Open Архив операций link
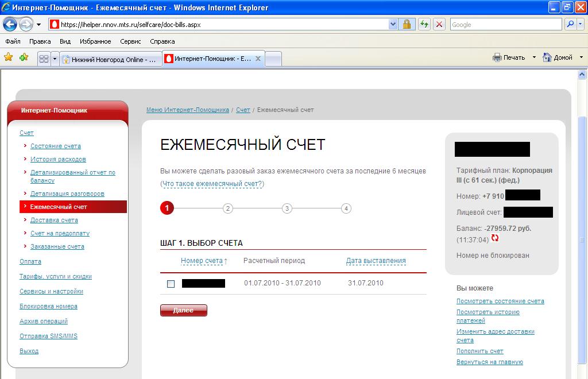Screen dimensions: 588x379 [44, 321]
